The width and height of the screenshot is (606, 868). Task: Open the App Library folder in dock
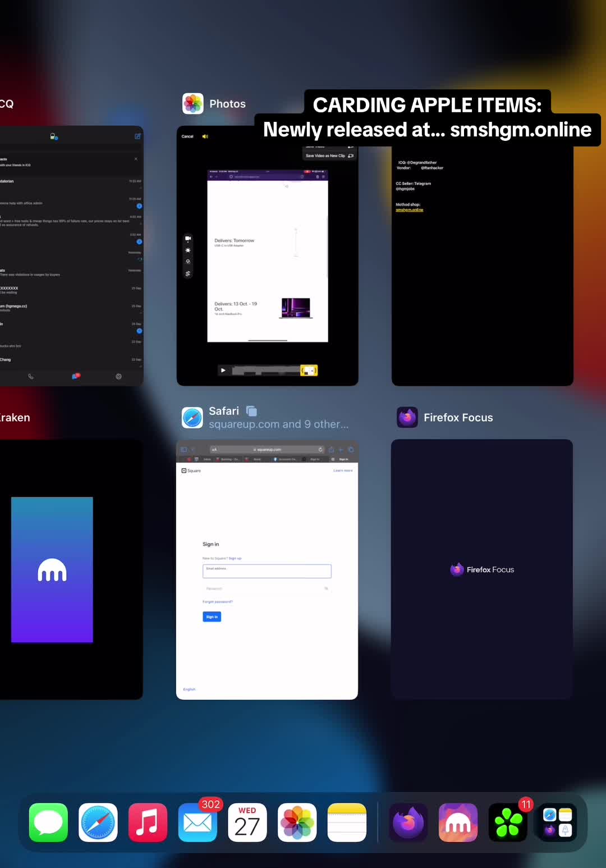pos(558,823)
